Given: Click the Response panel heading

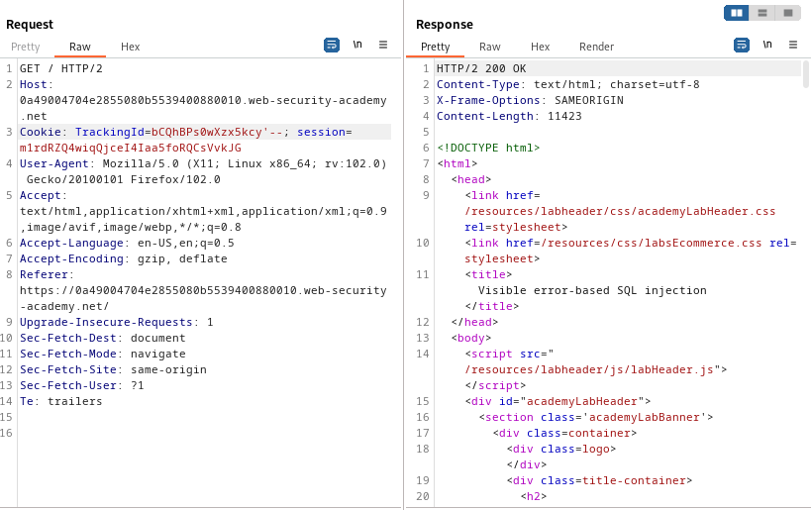Looking at the screenshot, I should point(445,25).
